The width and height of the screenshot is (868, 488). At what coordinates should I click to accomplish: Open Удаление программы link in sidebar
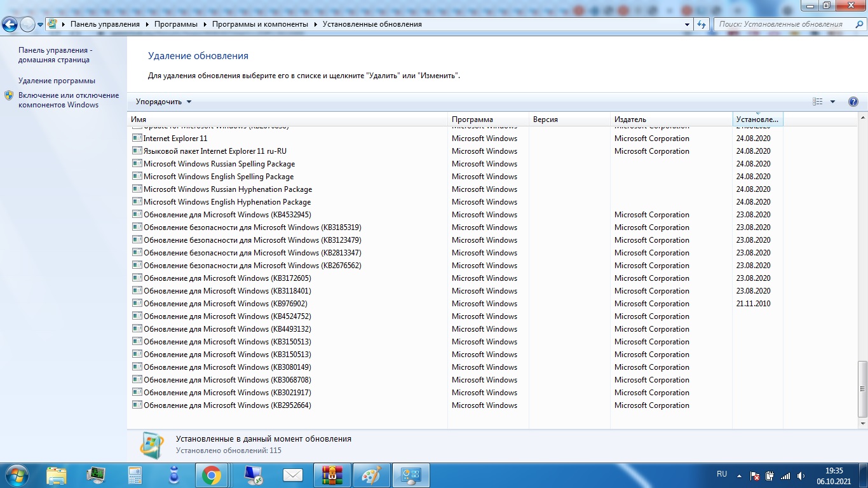coord(57,81)
